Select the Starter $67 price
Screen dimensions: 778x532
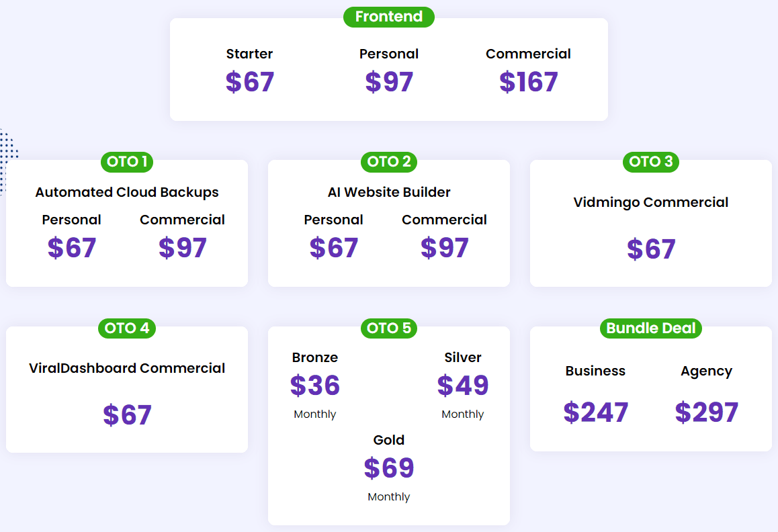[x=250, y=82]
